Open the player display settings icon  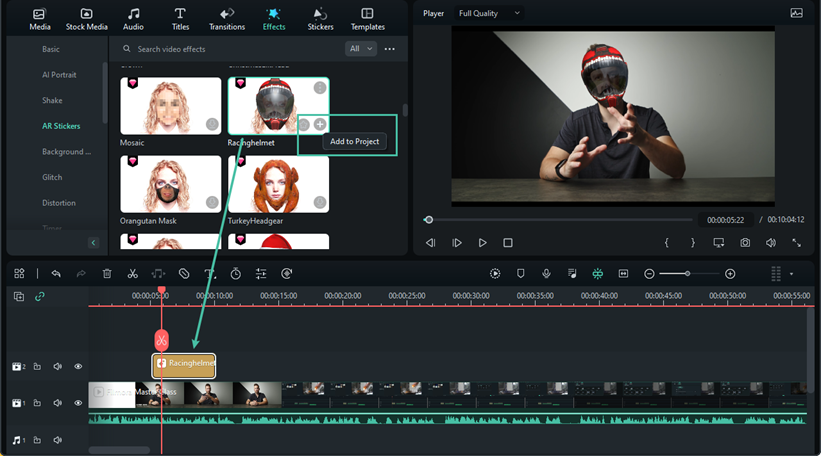click(718, 243)
